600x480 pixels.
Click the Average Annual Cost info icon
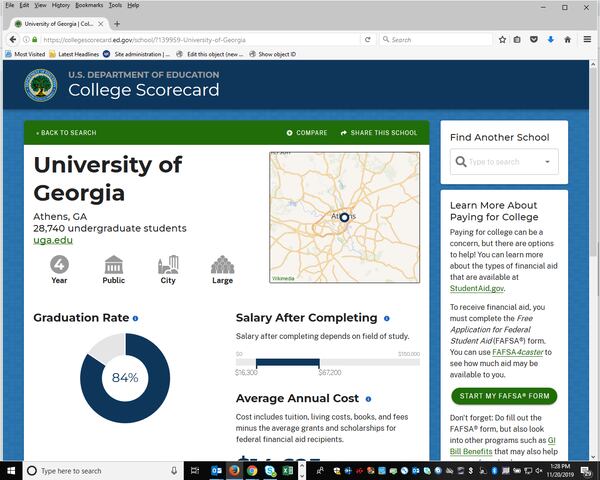point(368,399)
